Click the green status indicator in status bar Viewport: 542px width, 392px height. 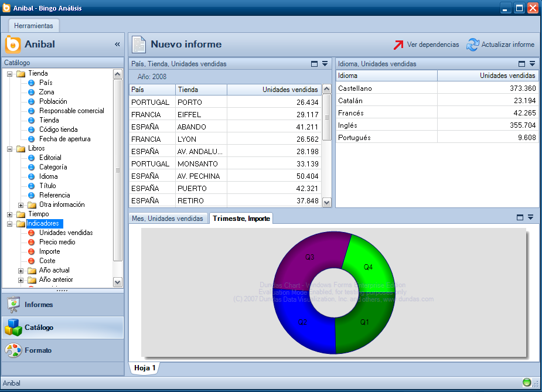tap(527, 383)
